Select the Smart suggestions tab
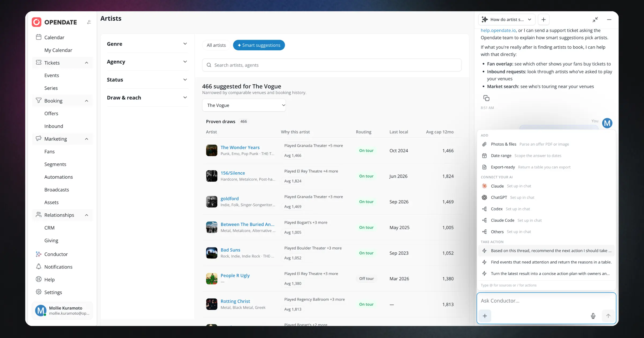 (259, 45)
